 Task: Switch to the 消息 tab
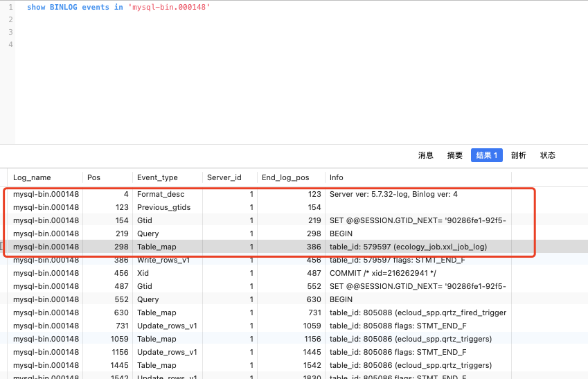tap(426, 155)
